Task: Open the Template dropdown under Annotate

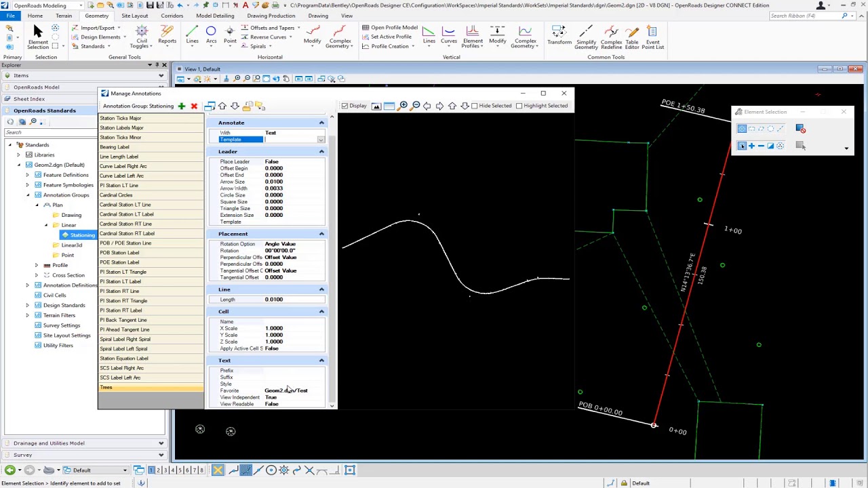Action: pos(321,140)
